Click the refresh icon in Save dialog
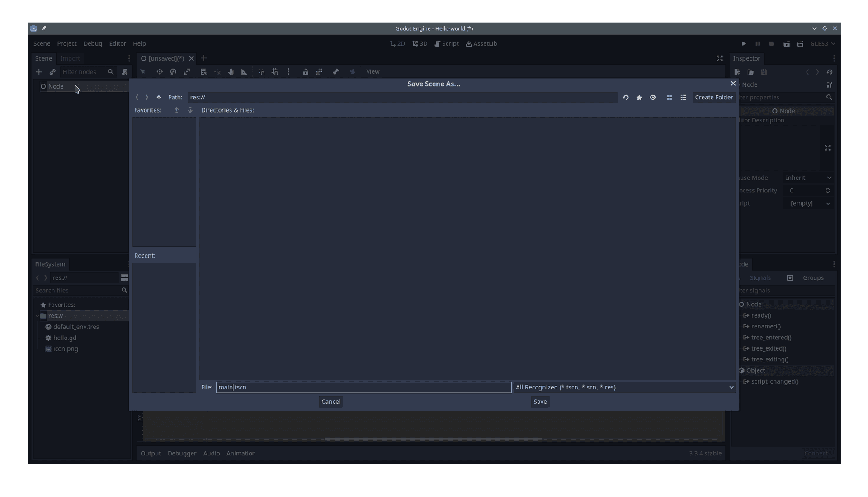The height and width of the screenshot is (497, 868). tap(625, 97)
